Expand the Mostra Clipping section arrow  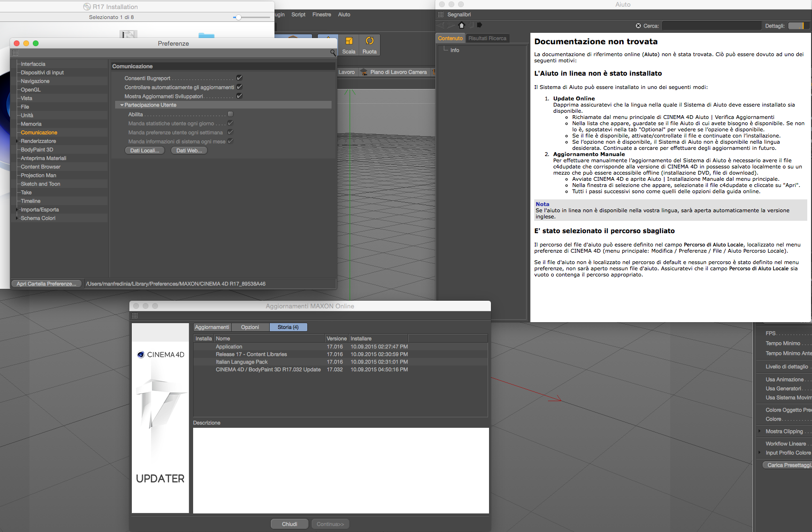[759, 431]
